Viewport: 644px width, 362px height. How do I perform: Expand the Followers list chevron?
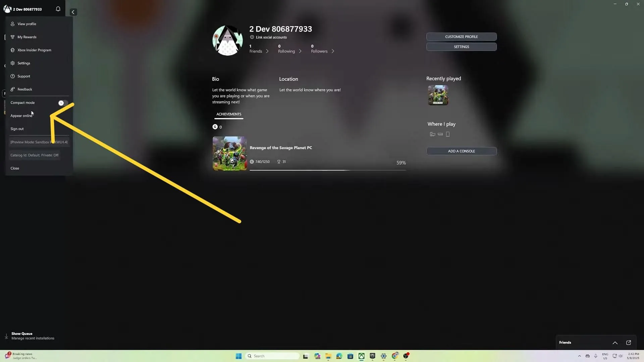[333, 51]
